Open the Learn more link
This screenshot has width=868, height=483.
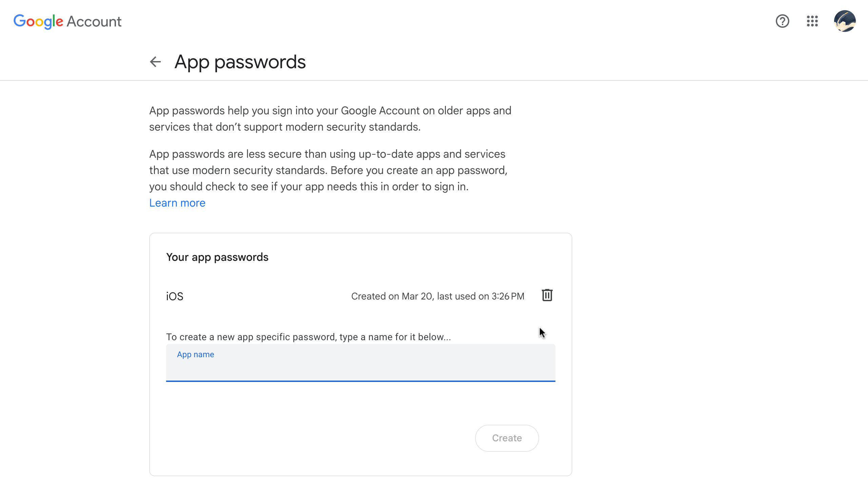(177, 203)
